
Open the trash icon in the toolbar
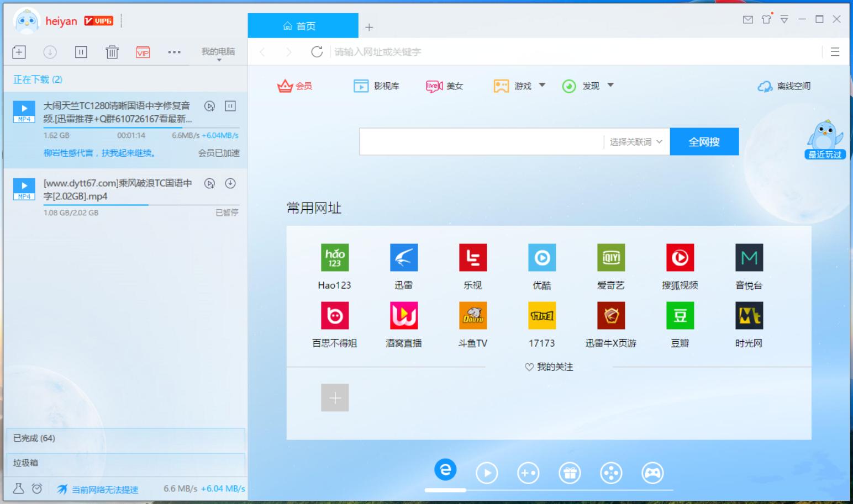tap(112, 52)
